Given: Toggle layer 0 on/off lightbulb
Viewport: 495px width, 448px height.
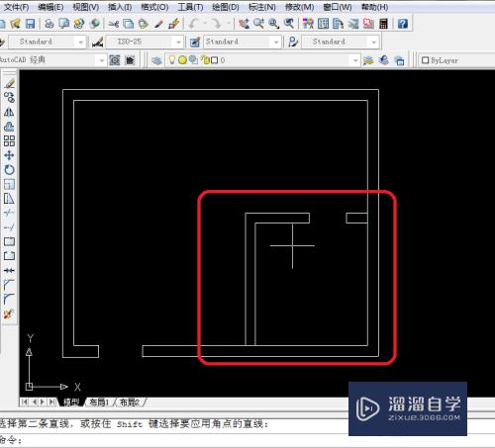Looking at the screenshot, I should pos(172,60).
